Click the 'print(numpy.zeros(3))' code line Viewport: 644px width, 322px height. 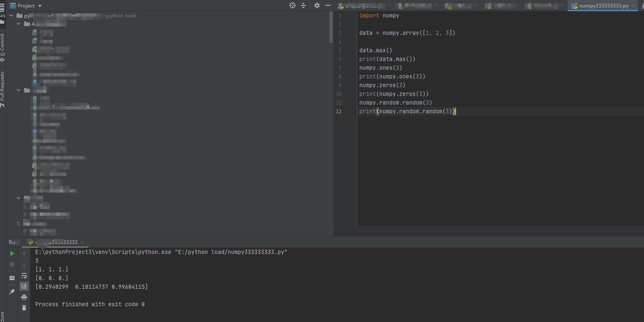click(394, 94)
